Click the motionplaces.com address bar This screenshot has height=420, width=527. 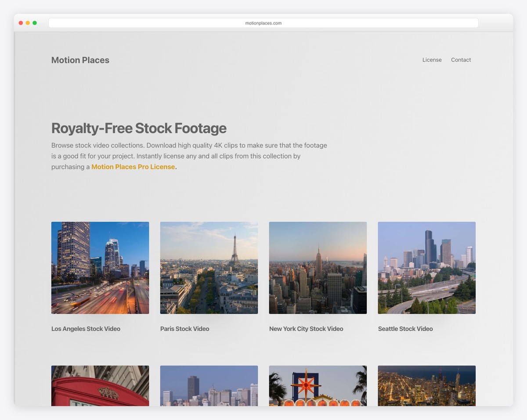(263, 23)
